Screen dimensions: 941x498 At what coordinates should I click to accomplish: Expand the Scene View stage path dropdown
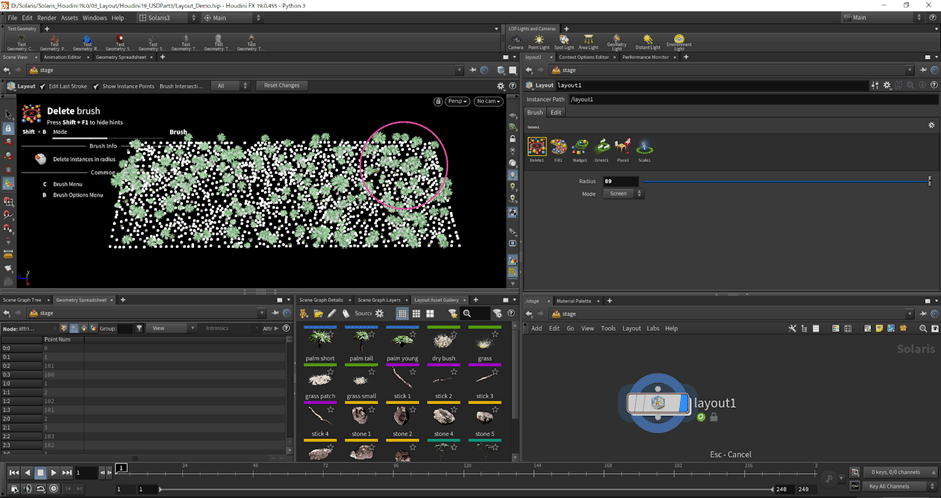coord(459,70)
